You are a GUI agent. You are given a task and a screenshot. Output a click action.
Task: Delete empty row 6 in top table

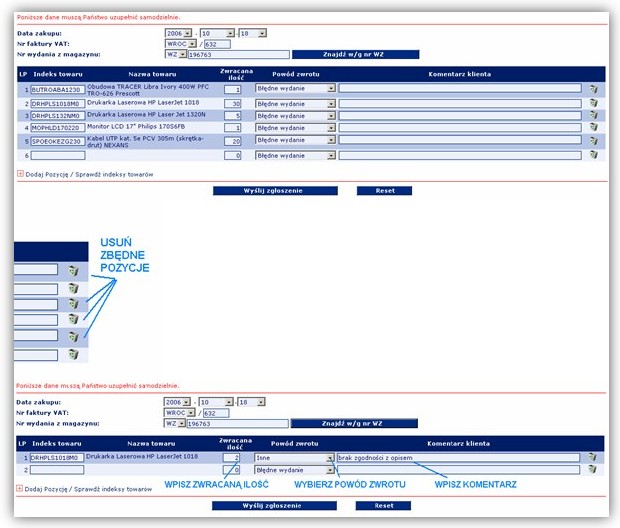(594, 155)
